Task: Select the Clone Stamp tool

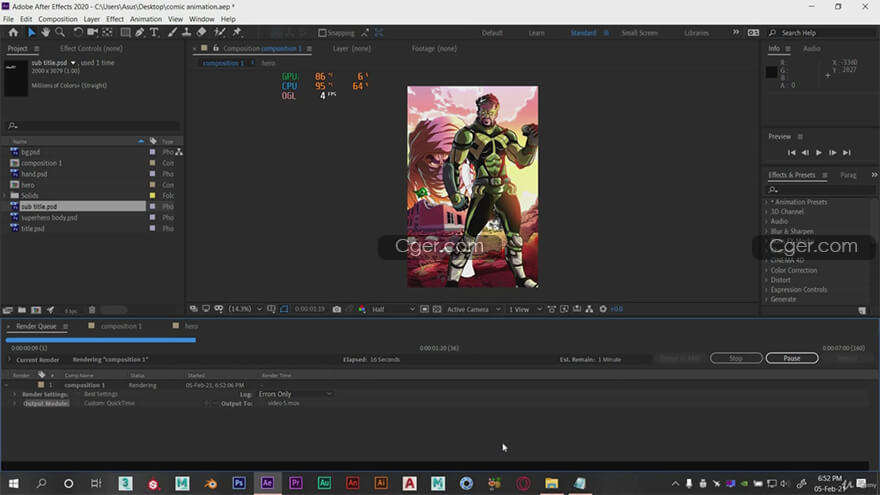Action: pyautogui.click(x=186, y=33)
